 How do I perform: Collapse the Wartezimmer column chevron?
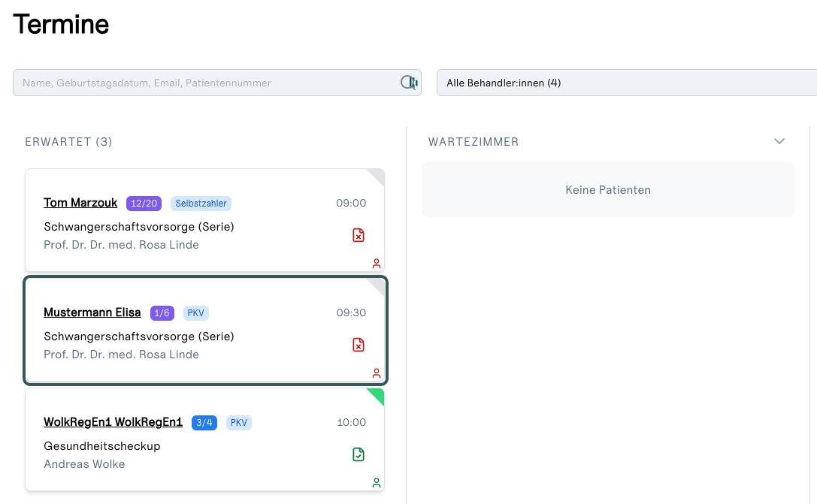coord(779,142)
